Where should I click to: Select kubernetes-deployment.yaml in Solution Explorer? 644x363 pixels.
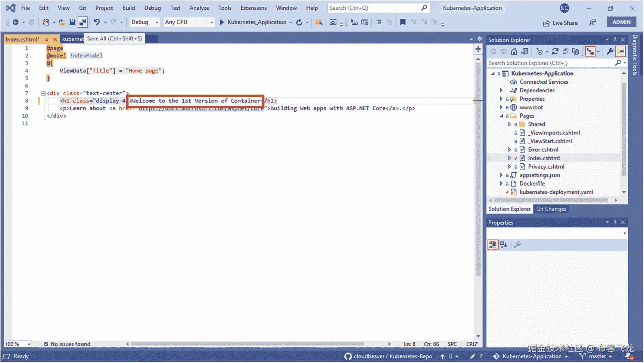tap(556, 193)
